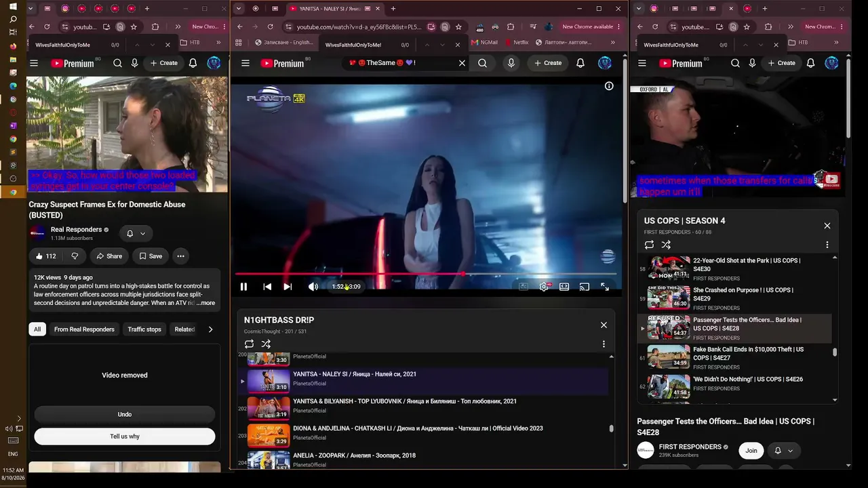Close the N1GHTBASS DR!P playlist panel
Image resolution: width=868 pixels, height=488 pixels.
(604, 325)
